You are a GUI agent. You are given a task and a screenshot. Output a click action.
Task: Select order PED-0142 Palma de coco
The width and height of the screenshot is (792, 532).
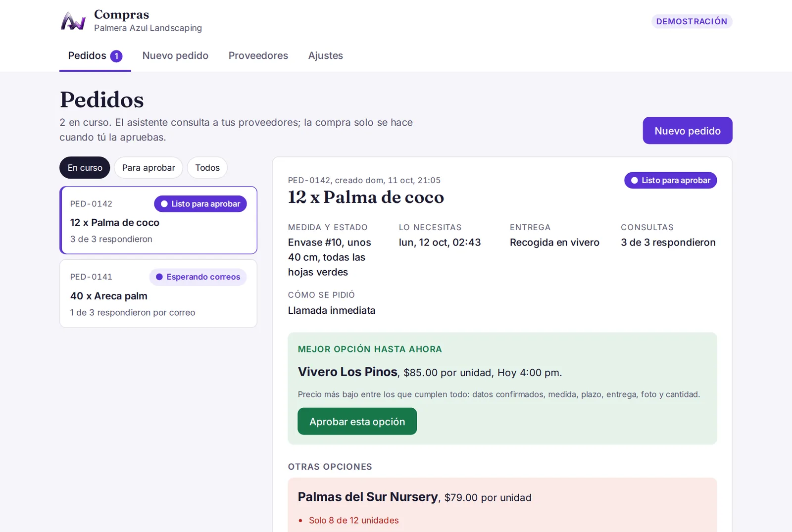pos(158,220)
